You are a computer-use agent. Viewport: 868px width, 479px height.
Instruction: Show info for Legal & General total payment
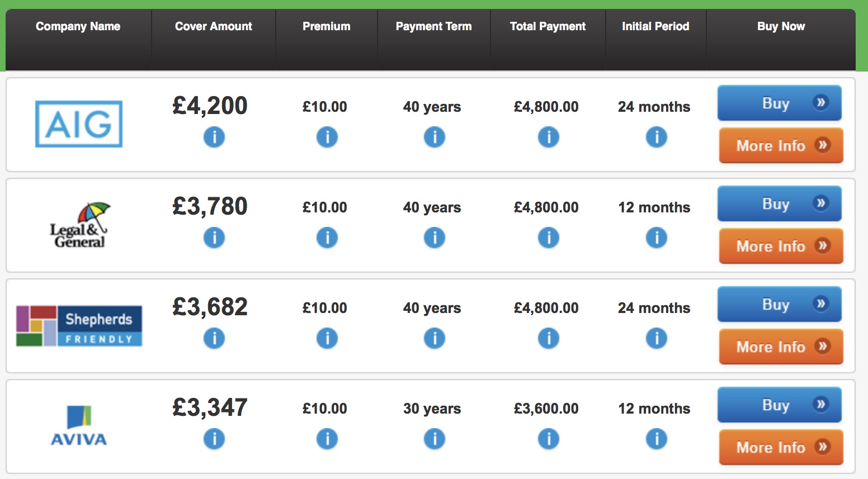tap(548, 238)
